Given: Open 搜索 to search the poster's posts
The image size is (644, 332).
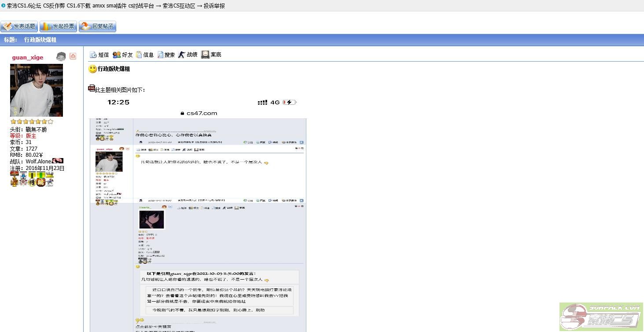Looking at the screenshot, I should click(x=166, y=55).
